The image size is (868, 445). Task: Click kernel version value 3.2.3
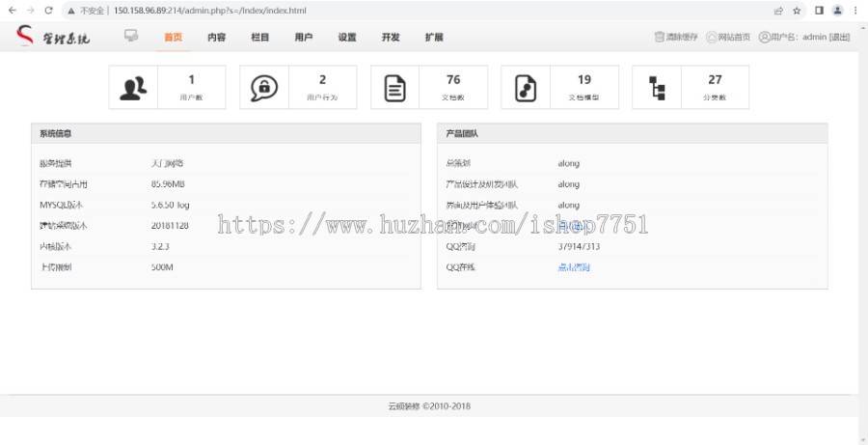[x=160, y=246]
